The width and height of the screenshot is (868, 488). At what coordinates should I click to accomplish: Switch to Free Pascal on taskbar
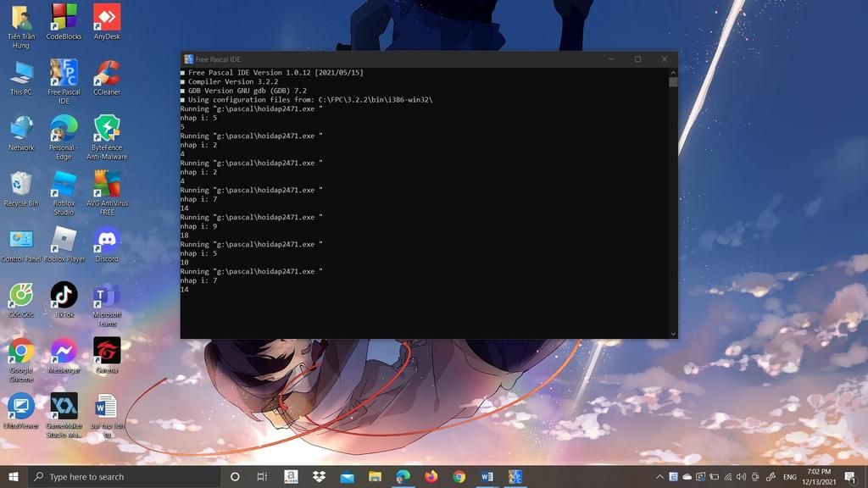pos(515,476)
